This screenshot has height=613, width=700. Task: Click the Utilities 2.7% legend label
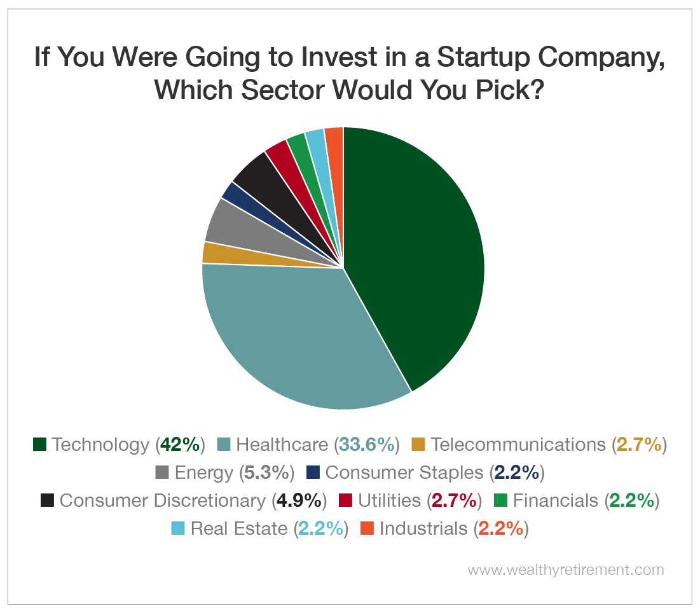[x=420, y=500]
